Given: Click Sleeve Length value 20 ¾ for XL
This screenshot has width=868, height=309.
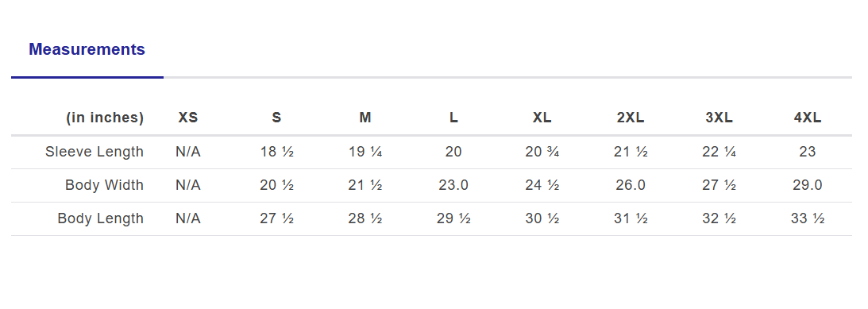Looking at the screenshot, I should [x=542, y=152].
